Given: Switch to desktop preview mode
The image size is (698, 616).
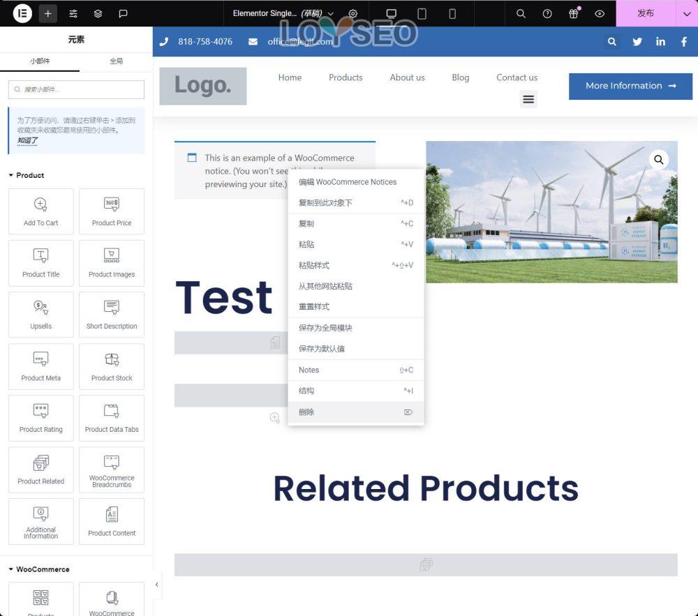Looking at the screenshot, I should [392, 13].
